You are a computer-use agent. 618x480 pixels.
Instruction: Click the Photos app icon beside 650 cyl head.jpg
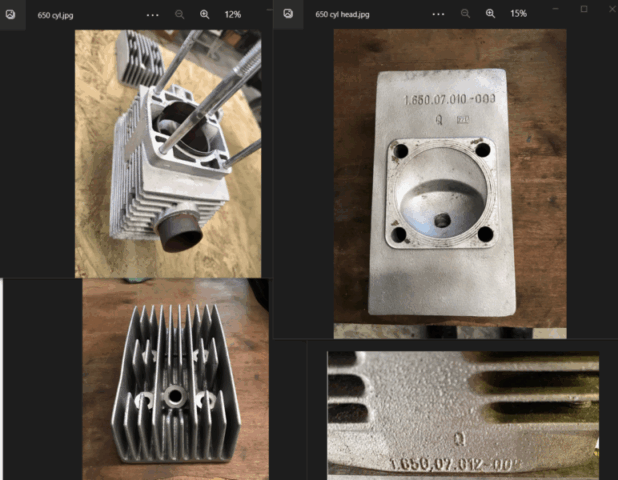pos(288,14)
